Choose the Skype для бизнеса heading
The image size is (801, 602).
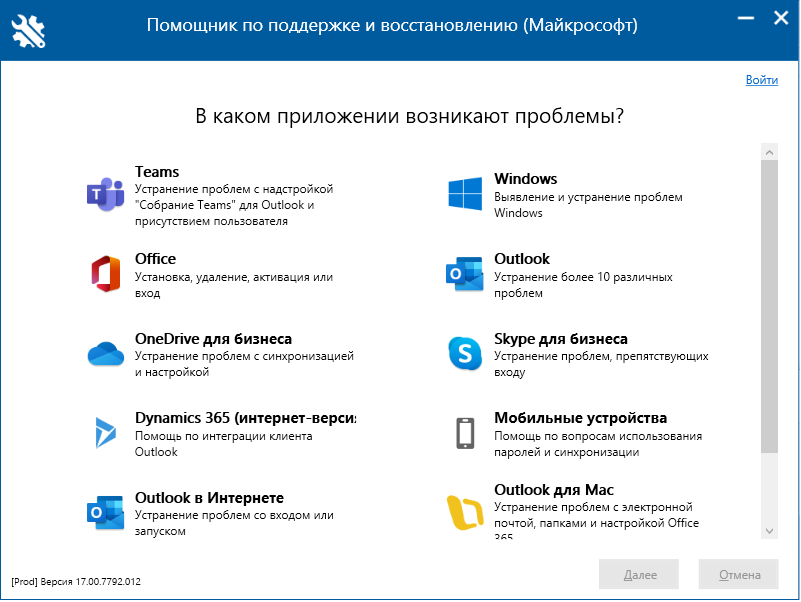point(561,339)
